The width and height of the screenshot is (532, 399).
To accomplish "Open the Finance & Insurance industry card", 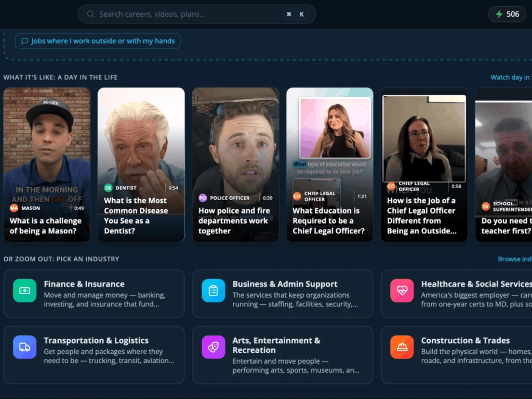I will tap(94, 294).
